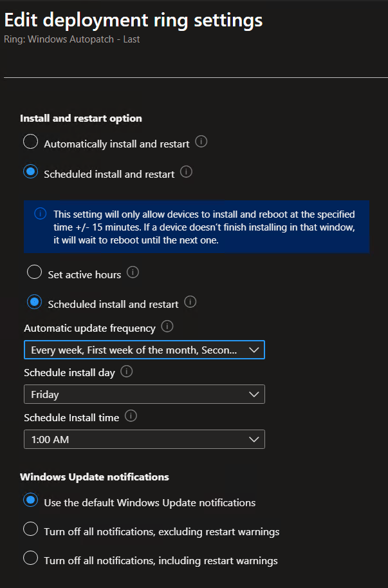Click info icon next to Automatic update frequency
The image size is (388, 588).
(x=167, y=327)
